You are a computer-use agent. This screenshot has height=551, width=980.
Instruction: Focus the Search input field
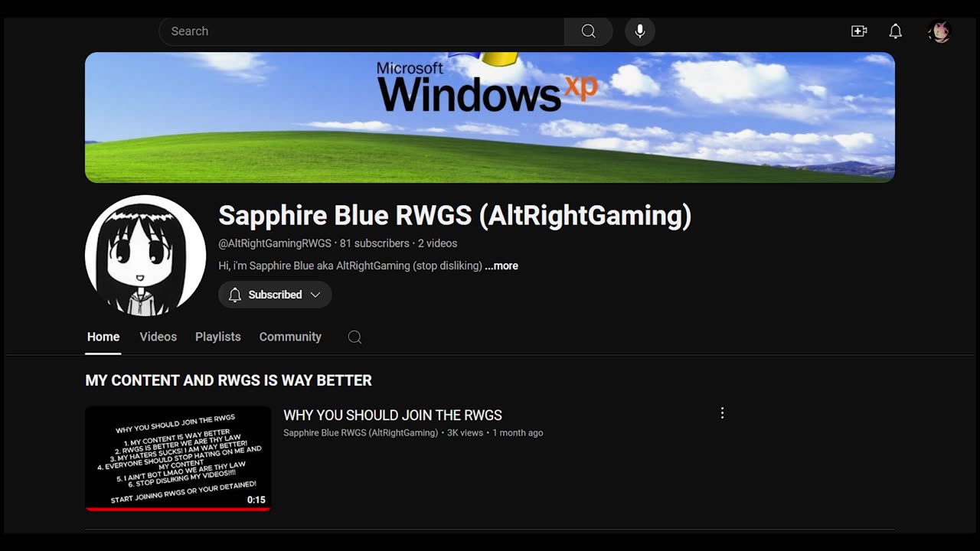pyautogui.click(x=361, y=31)
